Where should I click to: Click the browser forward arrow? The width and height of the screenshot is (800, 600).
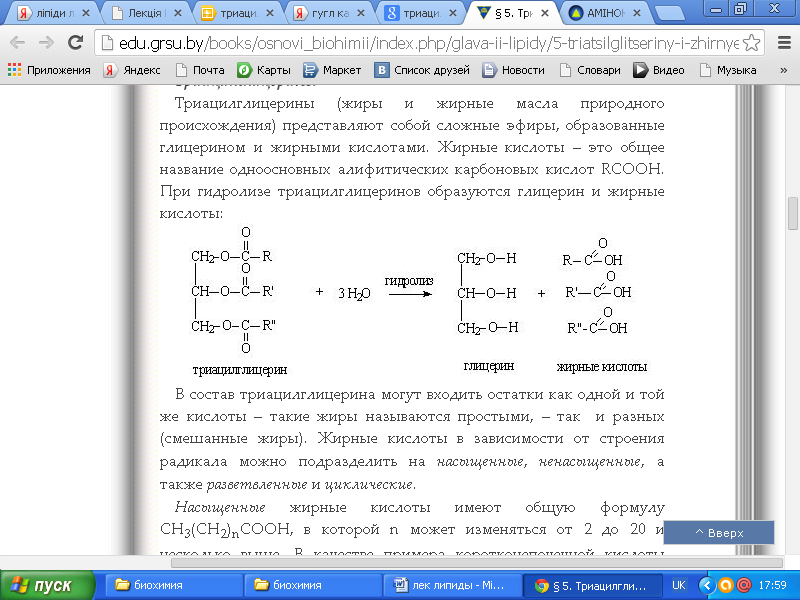click(46, 42)
